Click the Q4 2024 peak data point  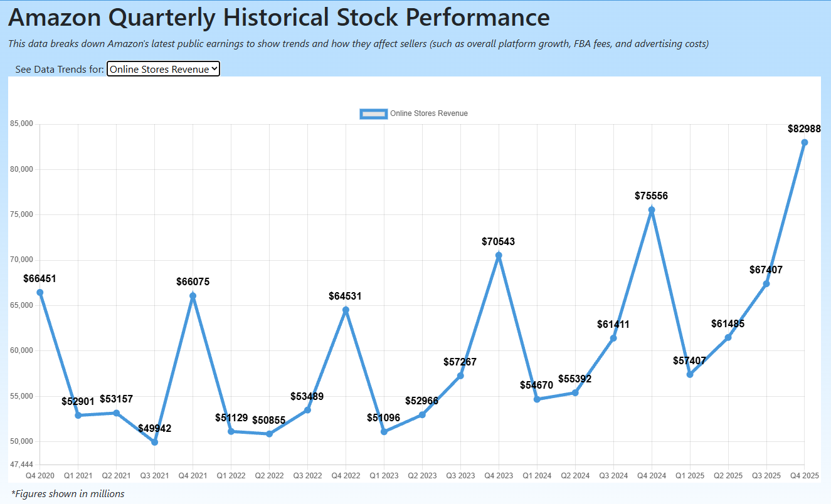(x=652, y=210)
